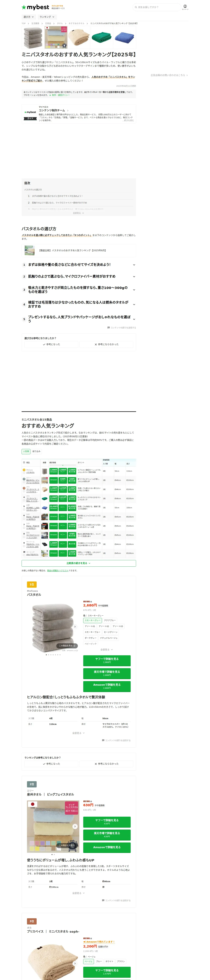Click Amazon 2,680円 button in Mofuwa row
This screenshot has height=980, width=210.
tap(54, 471)
